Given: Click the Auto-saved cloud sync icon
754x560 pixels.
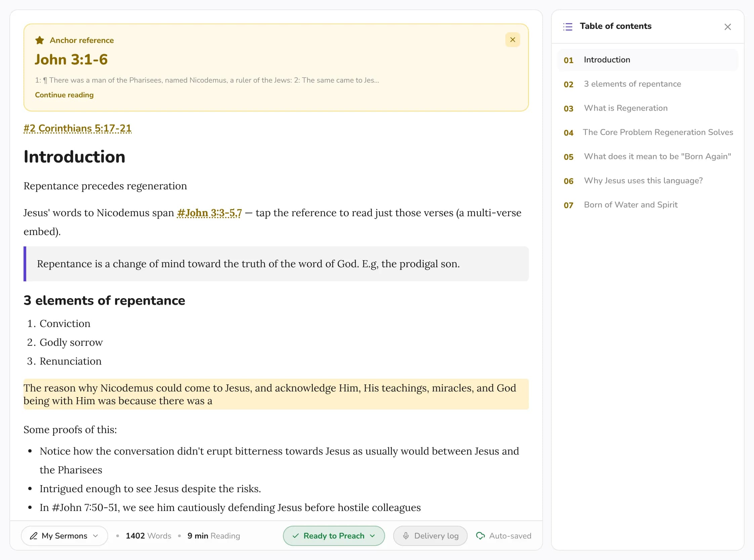Looking at the screenshot, I should 480,535.
